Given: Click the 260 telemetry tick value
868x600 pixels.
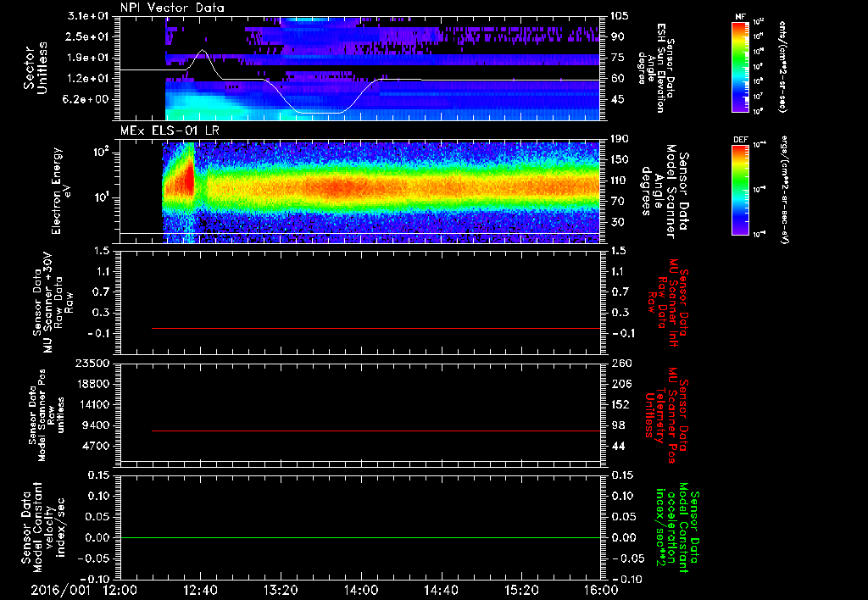Looking at the screenshot, I should coord(620,364).
